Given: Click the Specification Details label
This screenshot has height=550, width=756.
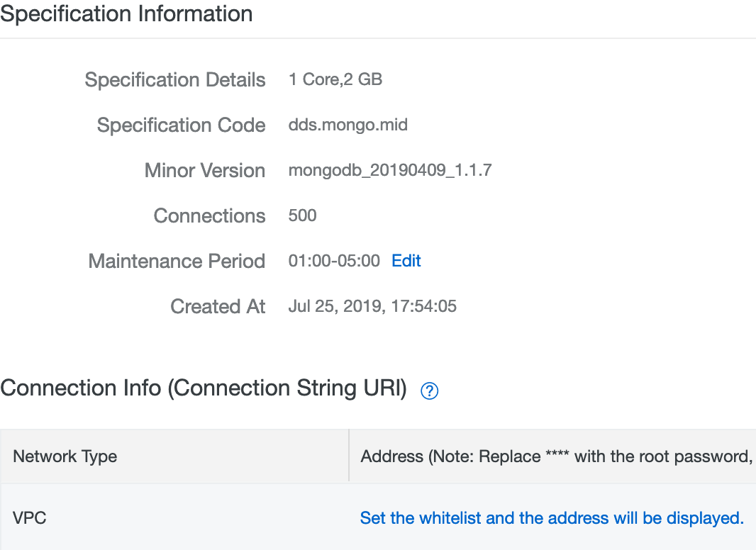Looking at the screenshot, I should click(x=175, y=79).
